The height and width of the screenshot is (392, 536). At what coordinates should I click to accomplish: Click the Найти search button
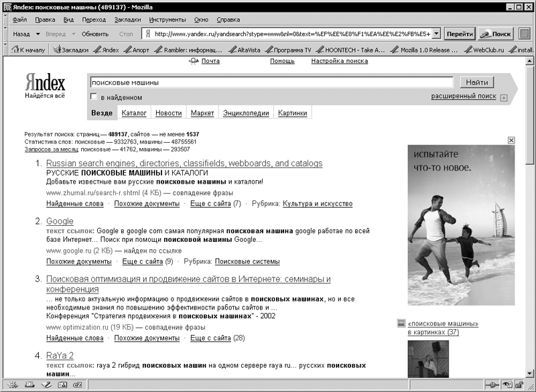coord(477,82)
